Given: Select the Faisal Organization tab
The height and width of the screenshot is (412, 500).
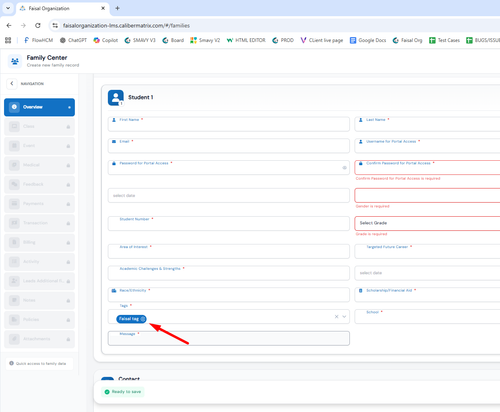Looking at the screenshot, I should coord(62,8).
